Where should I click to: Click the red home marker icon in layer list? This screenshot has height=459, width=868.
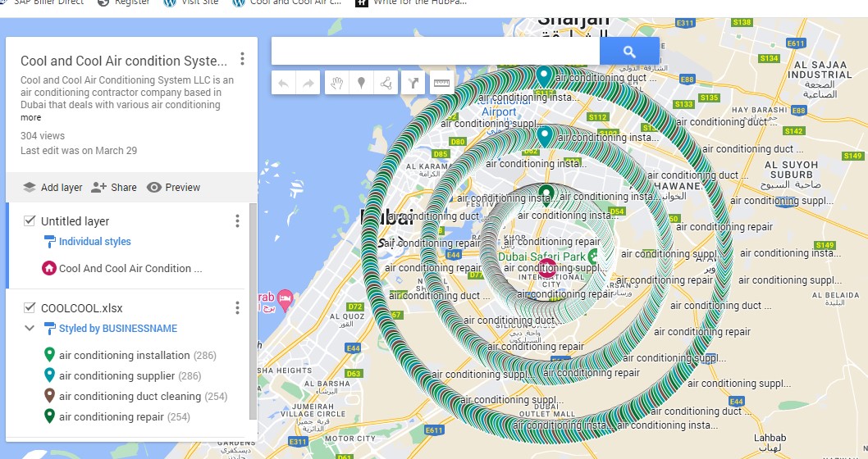[49, 268]
